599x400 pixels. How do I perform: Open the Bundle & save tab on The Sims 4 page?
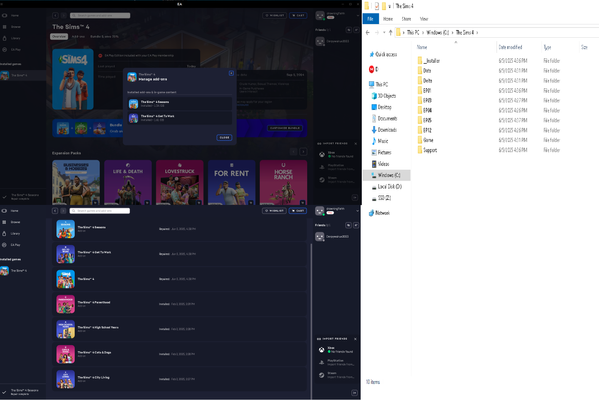coord(104,36)
